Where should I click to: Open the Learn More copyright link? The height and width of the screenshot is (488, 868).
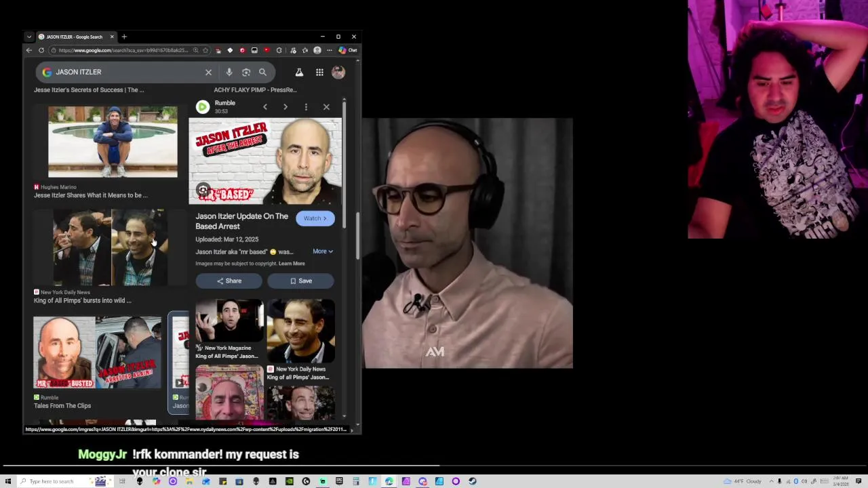click(x=292, y=264)
